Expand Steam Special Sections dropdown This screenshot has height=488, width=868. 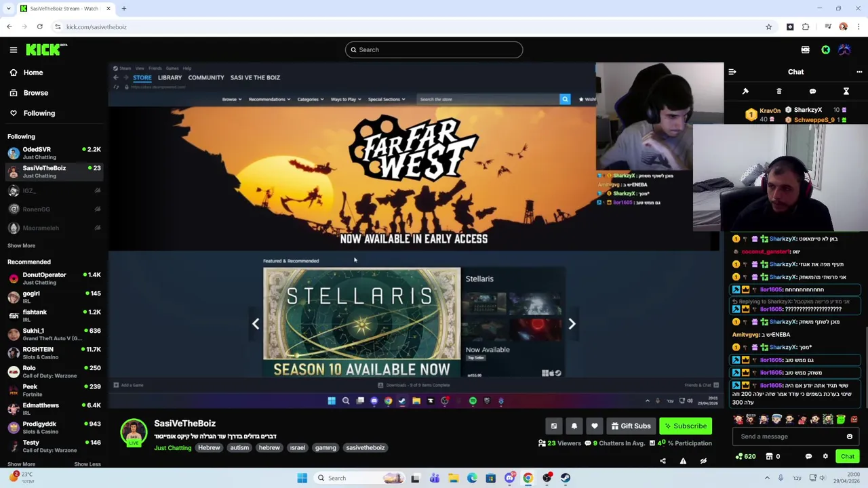387,99
